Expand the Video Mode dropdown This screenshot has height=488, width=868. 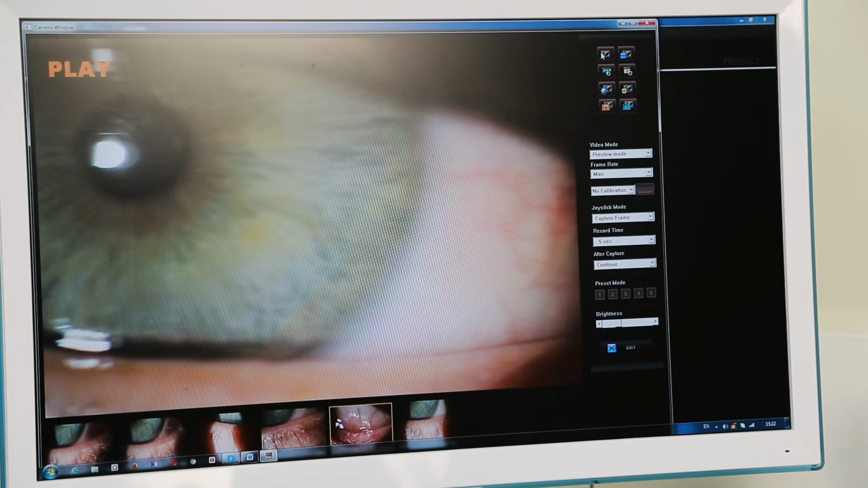[x=621, y=154]
